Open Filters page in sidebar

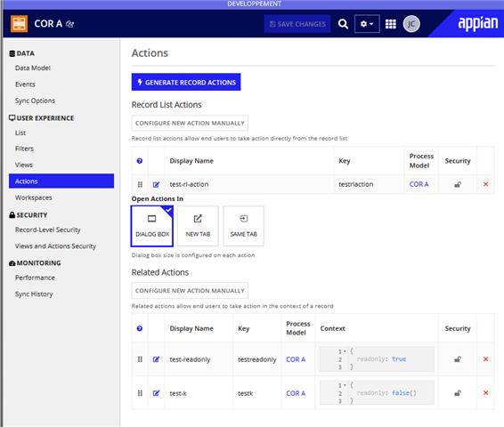point(24,149)
